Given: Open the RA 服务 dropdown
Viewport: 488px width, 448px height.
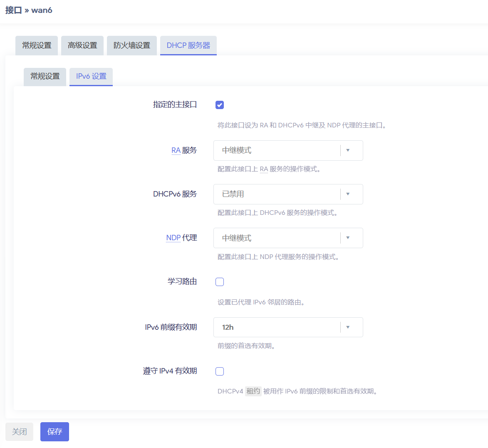Looking at the screenshot, I should [x=288, y=150].
